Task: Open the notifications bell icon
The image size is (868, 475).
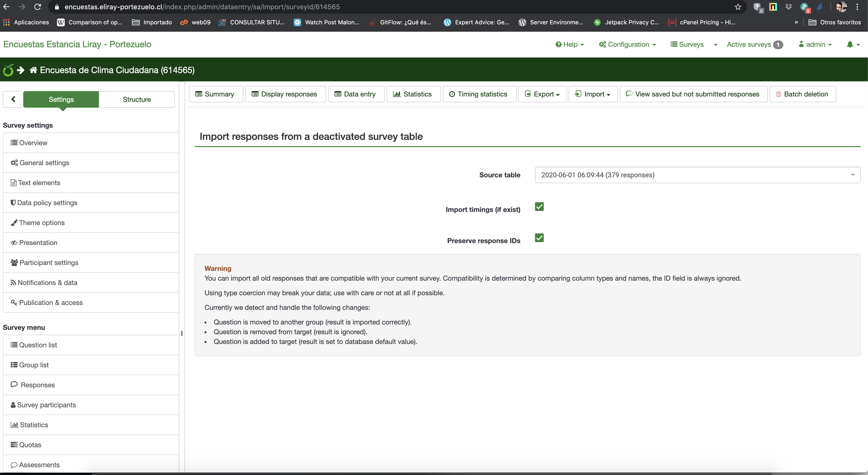Action: tap(850, 45)
